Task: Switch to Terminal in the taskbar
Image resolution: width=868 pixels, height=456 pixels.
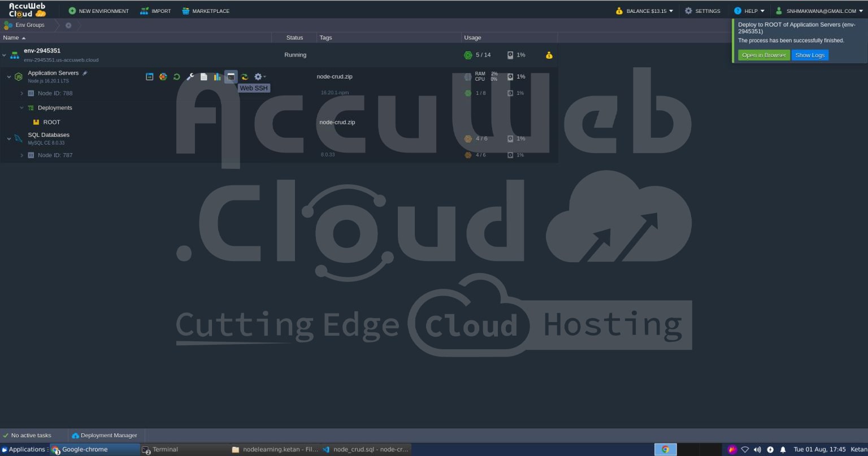Action: pos(164,449)
